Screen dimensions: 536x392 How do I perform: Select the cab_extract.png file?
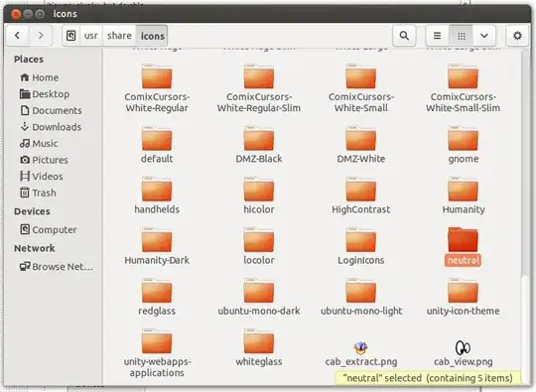(x=361, y=354)
